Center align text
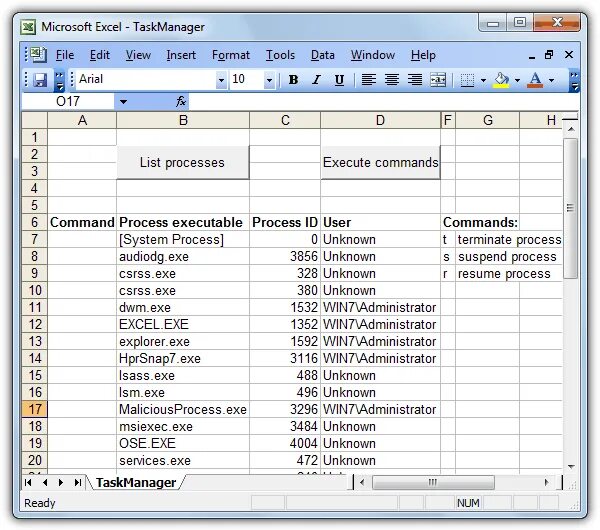The width and height of the screenshot is (600, 530). tap(392, 80)
